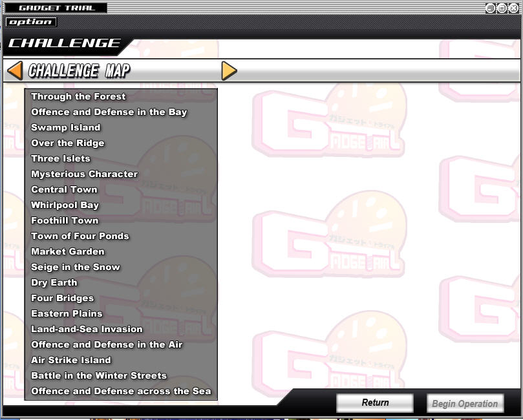The image size is (523, 420).
Task: Open the option menu
Action: (31, 22)
